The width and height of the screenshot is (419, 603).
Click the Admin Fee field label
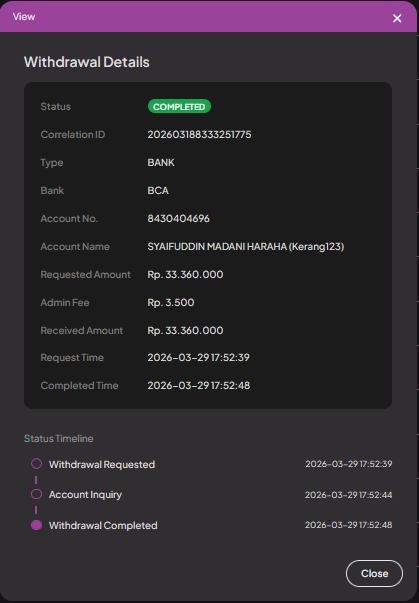[x=65, y=303]
